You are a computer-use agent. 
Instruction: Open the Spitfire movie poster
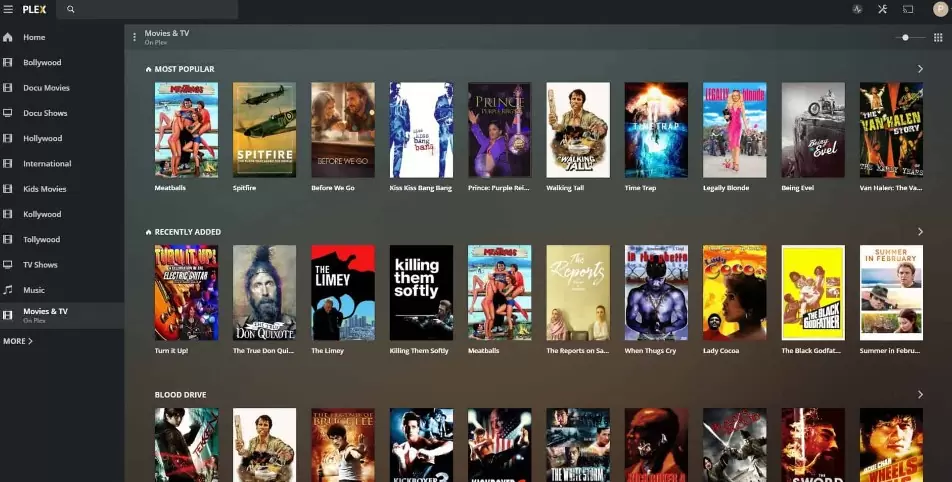264,130
